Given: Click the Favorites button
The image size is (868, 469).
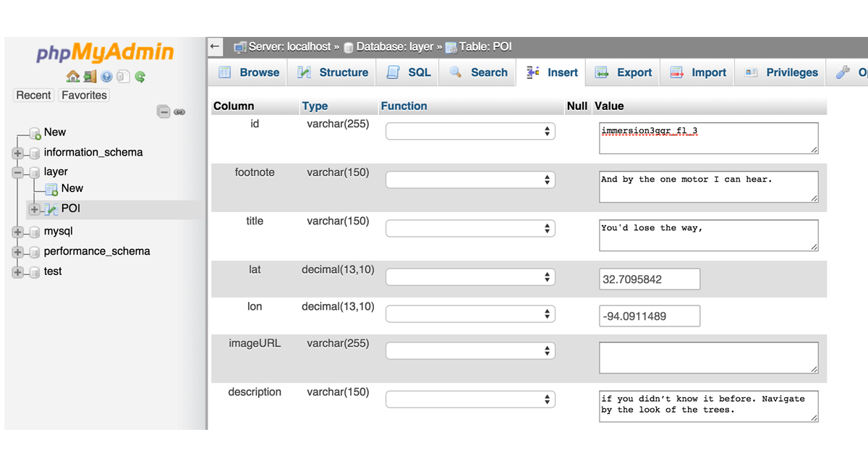Looking at the screenshot, I should (x=84, y=95).
